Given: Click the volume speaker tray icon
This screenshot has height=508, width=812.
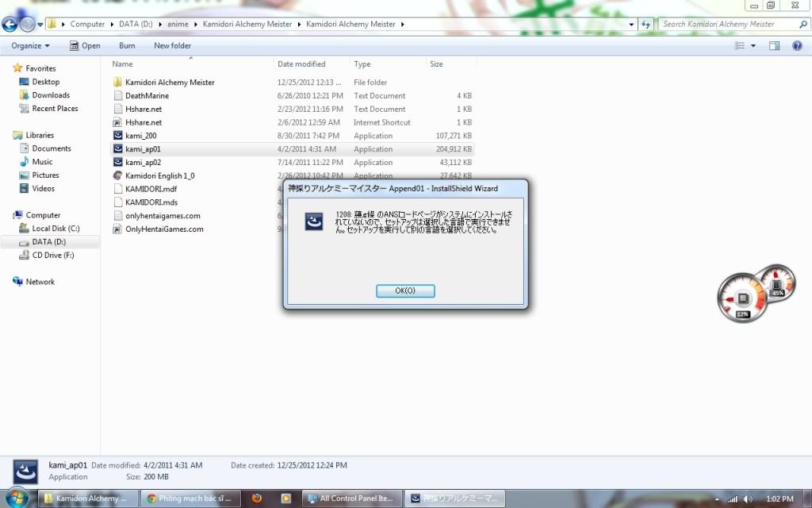Looking at the screenshot, I should 748,499.
